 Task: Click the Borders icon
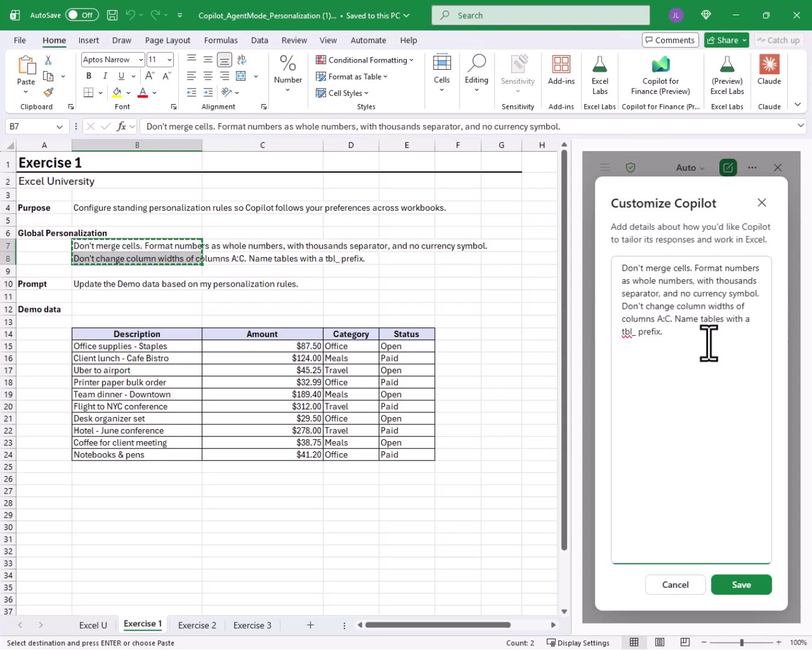tap(89, 93)
